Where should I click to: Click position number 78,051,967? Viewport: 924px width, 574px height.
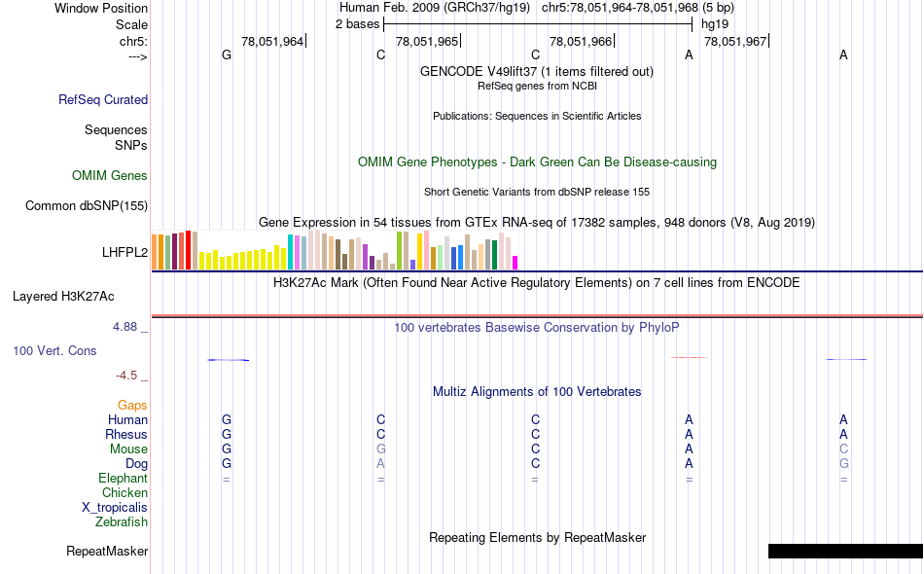[735, 41]
